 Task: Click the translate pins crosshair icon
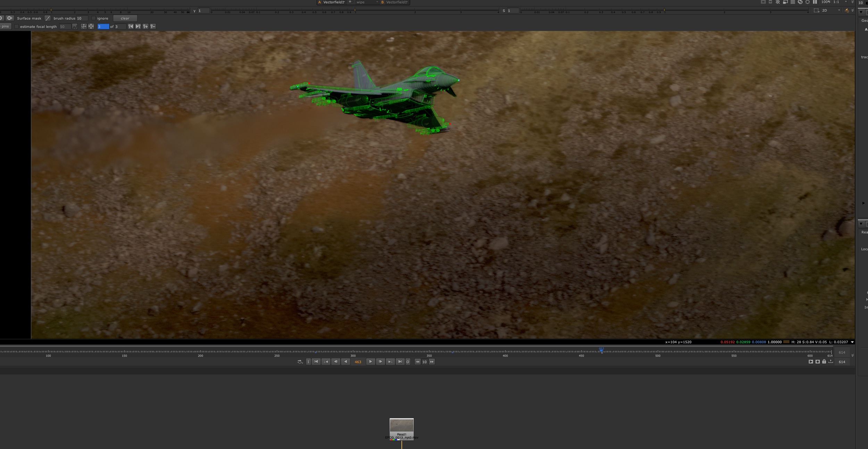[x=84, y=26]
